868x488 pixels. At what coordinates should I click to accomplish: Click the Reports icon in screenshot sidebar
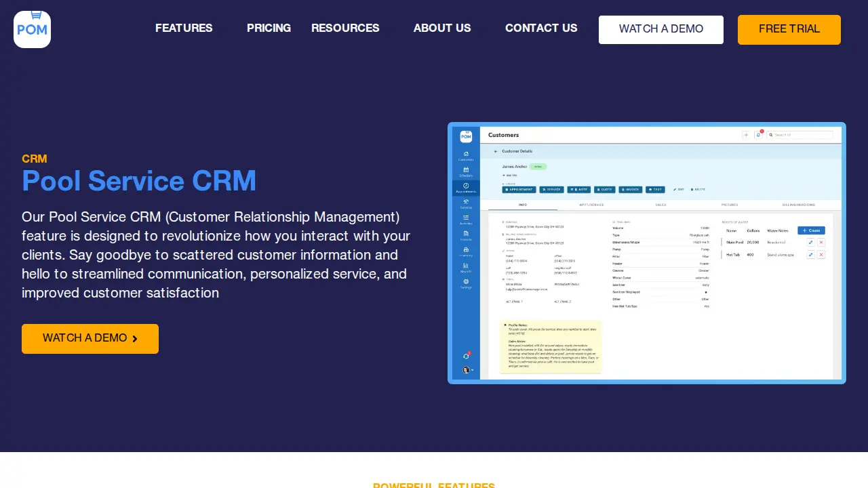[466, 267]
